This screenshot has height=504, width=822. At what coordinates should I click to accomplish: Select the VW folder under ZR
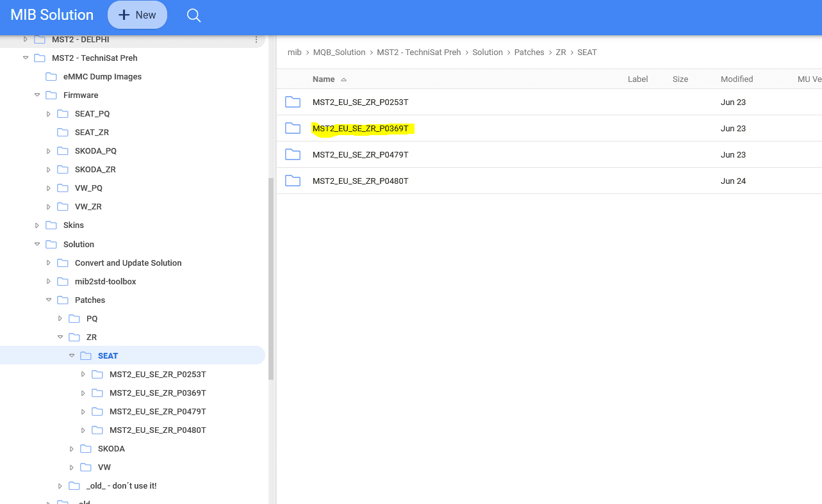(x=104, y=467)
